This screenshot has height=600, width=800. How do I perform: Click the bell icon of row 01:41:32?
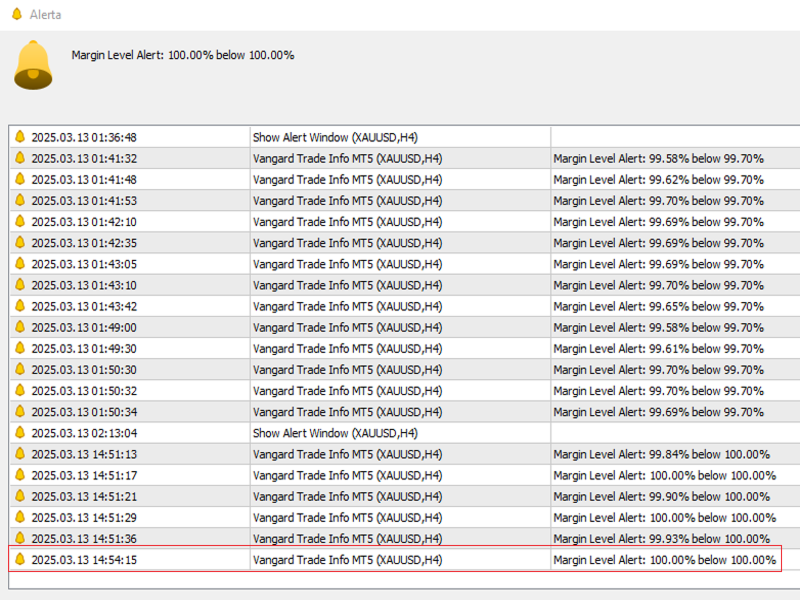[20, 158]
